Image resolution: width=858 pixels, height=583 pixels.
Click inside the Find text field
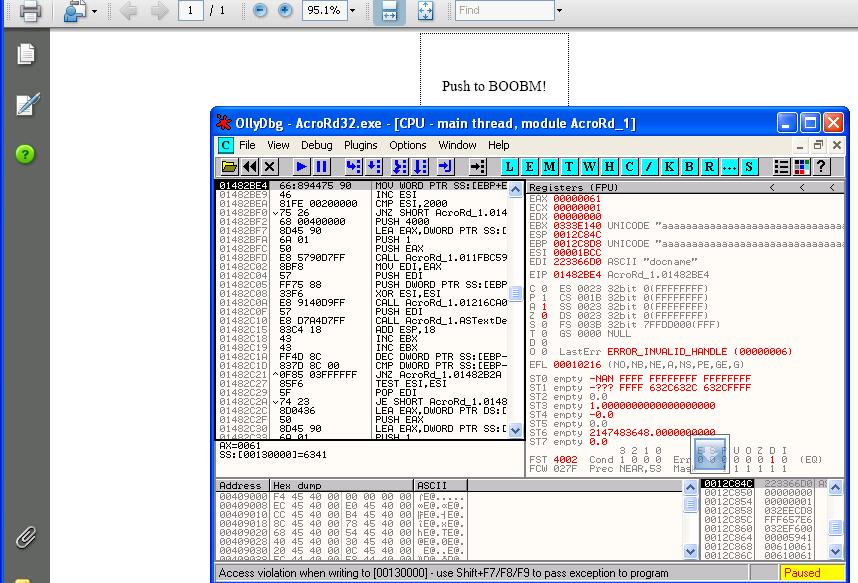click(x=503, y=11)
